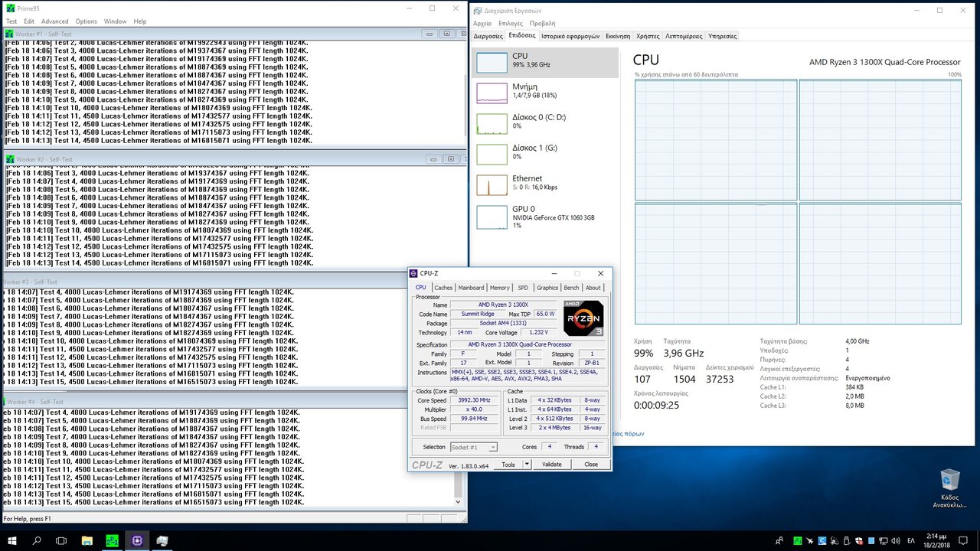Image resolution: width=980 pixels, height=551 pixels.
Task: Select Δίσκος 0 (C: D:) in sidebar
Action: [x=545, y=123]
